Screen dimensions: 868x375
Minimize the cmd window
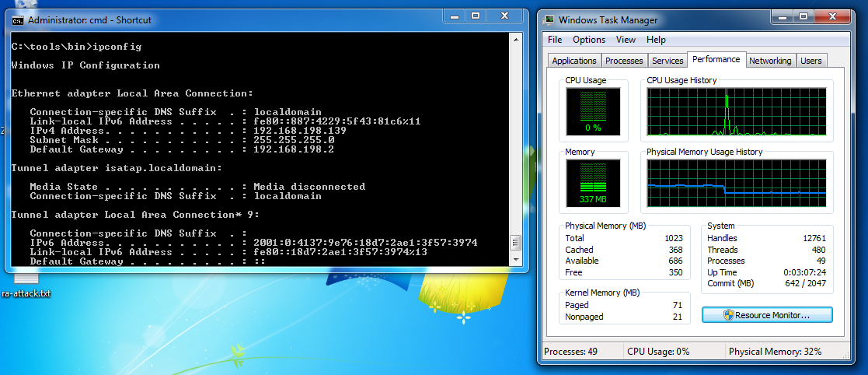click(455, 16)
